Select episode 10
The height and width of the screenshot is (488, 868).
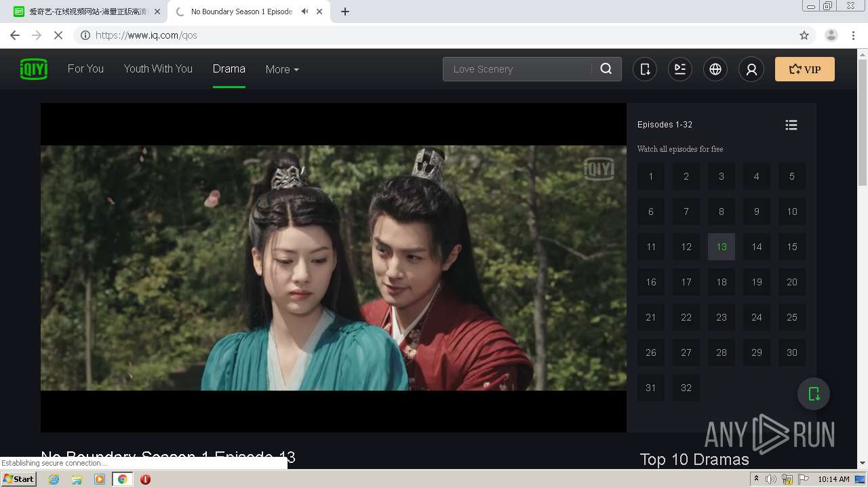pyautogui.click(x=792, y=211)
